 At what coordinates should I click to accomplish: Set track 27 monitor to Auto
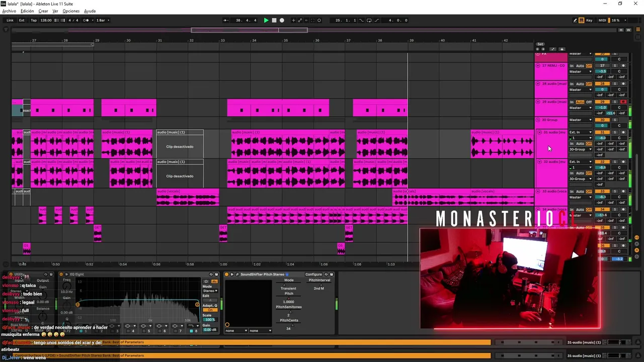[580, 66]
